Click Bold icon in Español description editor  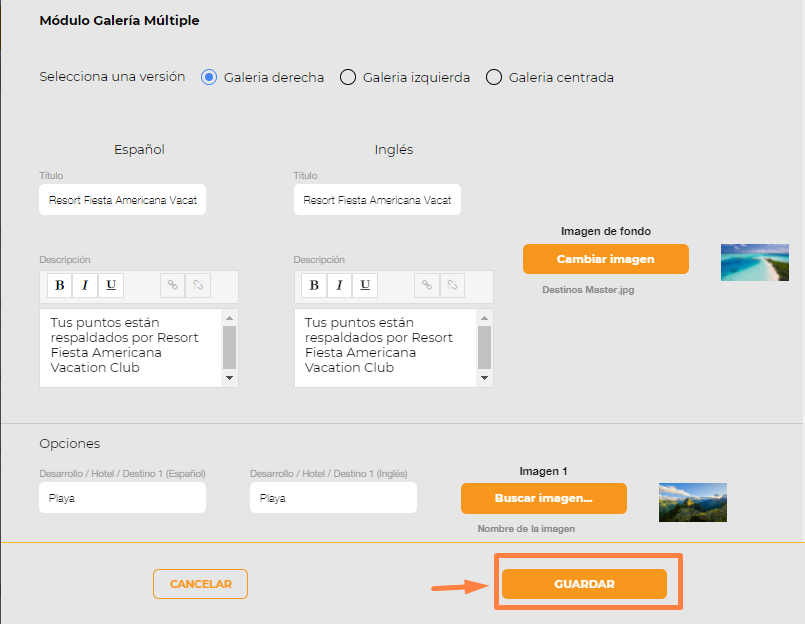point(60,285)
